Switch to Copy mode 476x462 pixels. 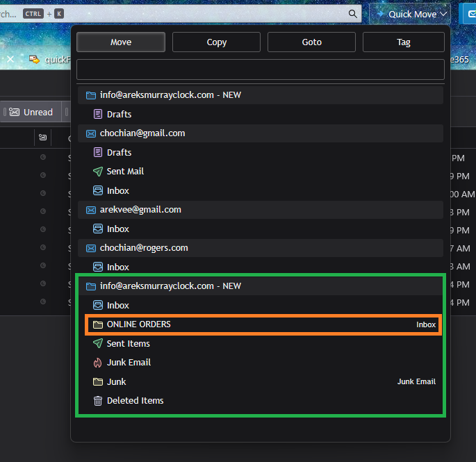[x=216, y=42]
